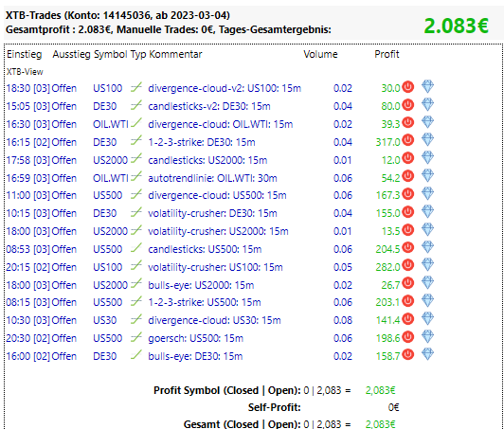Click Profit Symbol (Closed | Open) summary line
Screen dimensions: 504x429
pyautogui.click(x=274, y=390)
